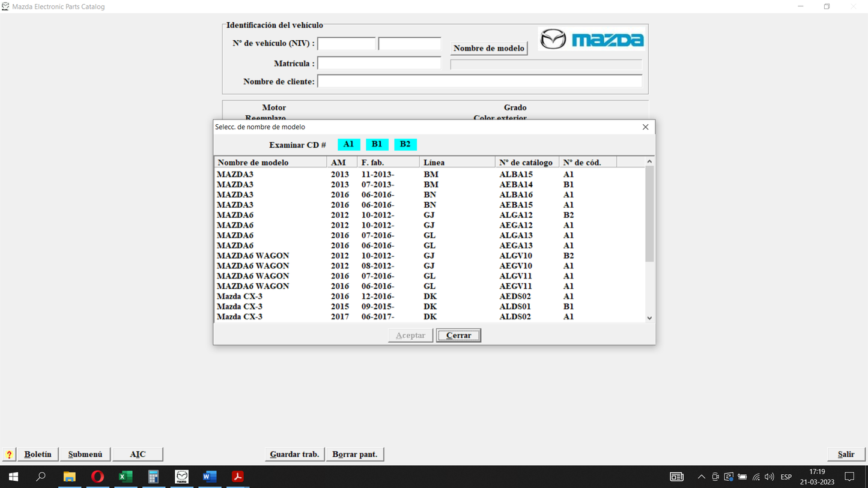Click the Aceptar button
The image size is (868, 488).
410,336
